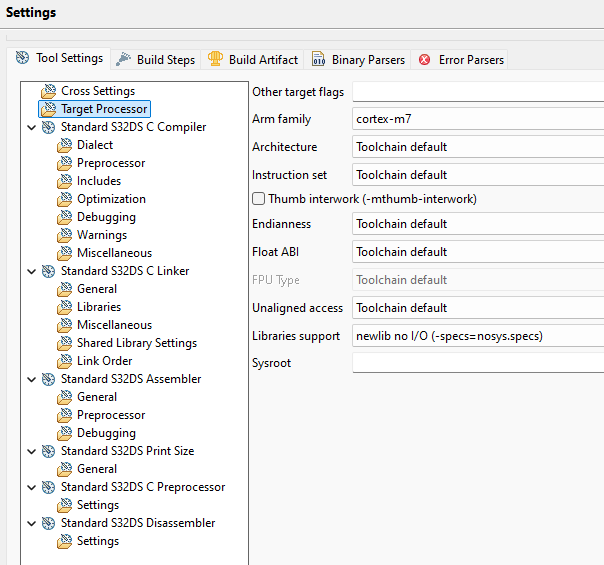
Task: Select Settings under Disassembler
Action: coord(98,541)
